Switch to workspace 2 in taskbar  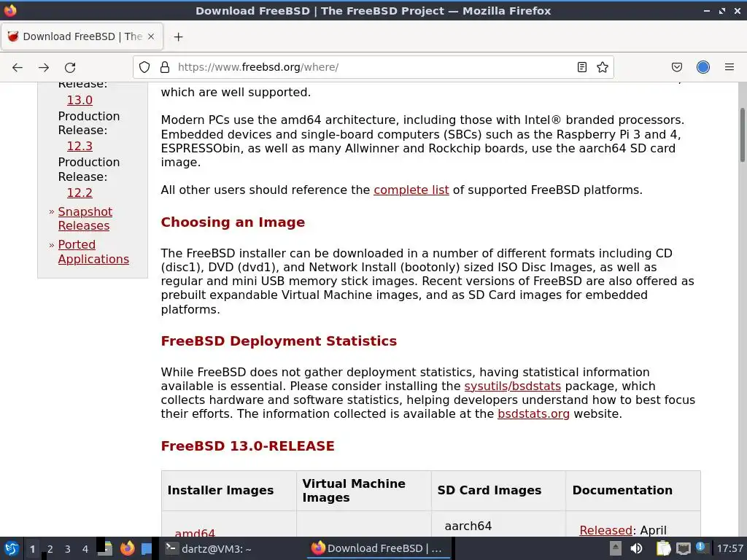(x=50, y=549)
